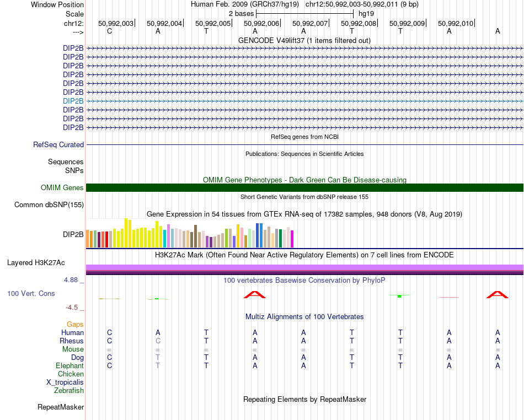The height and width of the screenshot is (420, 524).
Task: Select the chr12: ruler label
Action: (73, 23)
